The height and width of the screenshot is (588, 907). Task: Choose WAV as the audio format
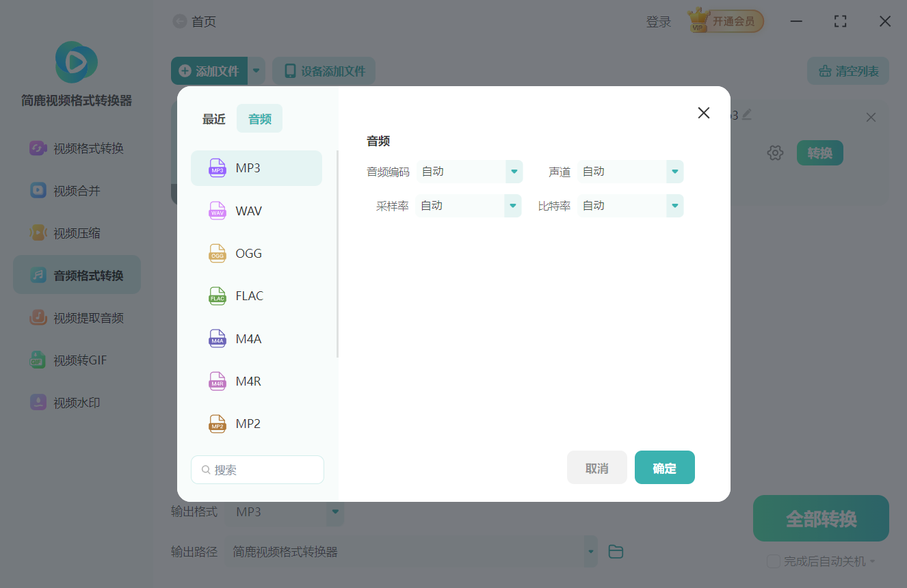tap(257, 211)
